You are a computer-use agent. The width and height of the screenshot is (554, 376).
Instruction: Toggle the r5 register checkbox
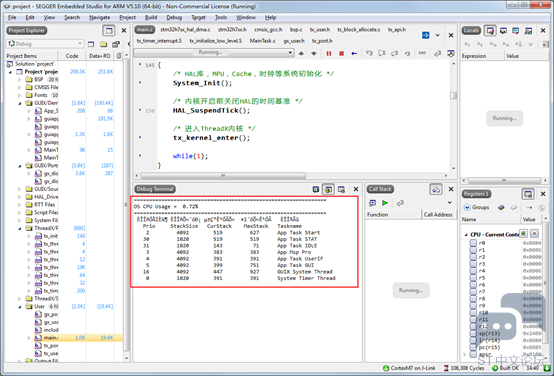pyautogui.click(x=473, y=278)
